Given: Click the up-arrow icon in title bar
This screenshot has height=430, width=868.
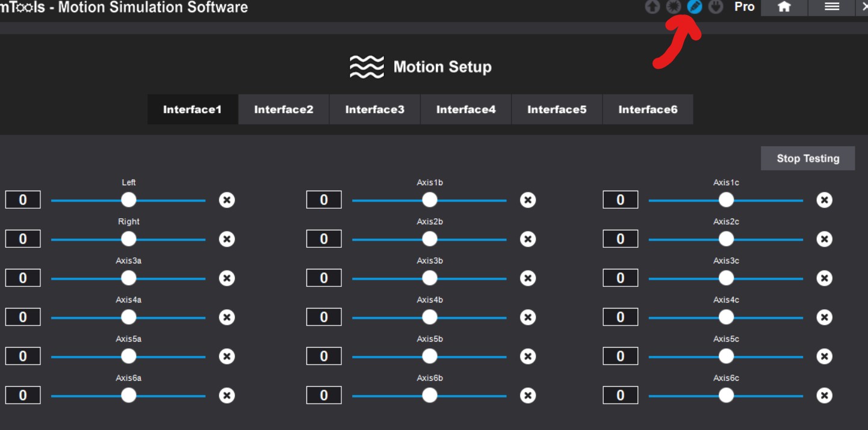Looking at the screenshot, I should (652, 7).
